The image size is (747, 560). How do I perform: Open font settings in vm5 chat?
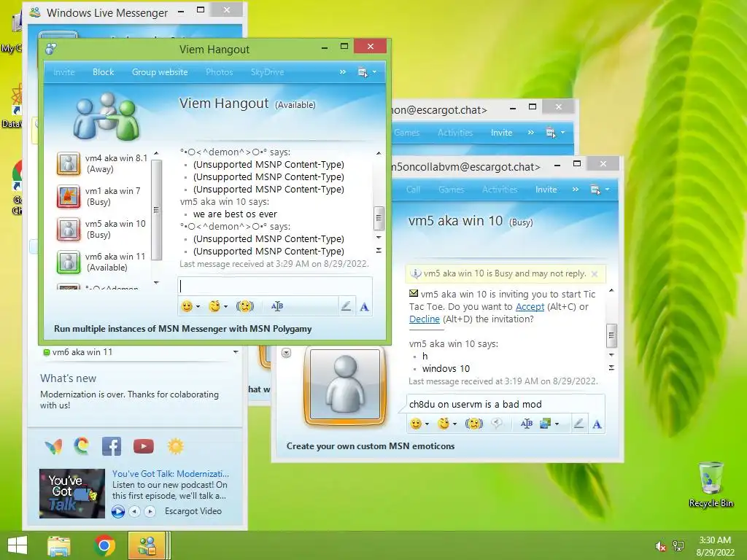point(597,424)
